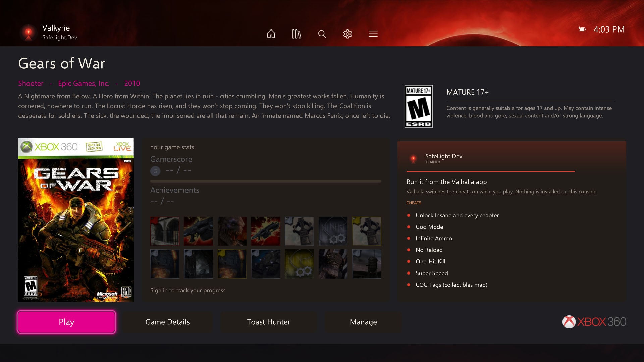The height and width of the screenshot is (362, 644).
Task: Click the last achievement thumbnail in top row
Action: 367,231
